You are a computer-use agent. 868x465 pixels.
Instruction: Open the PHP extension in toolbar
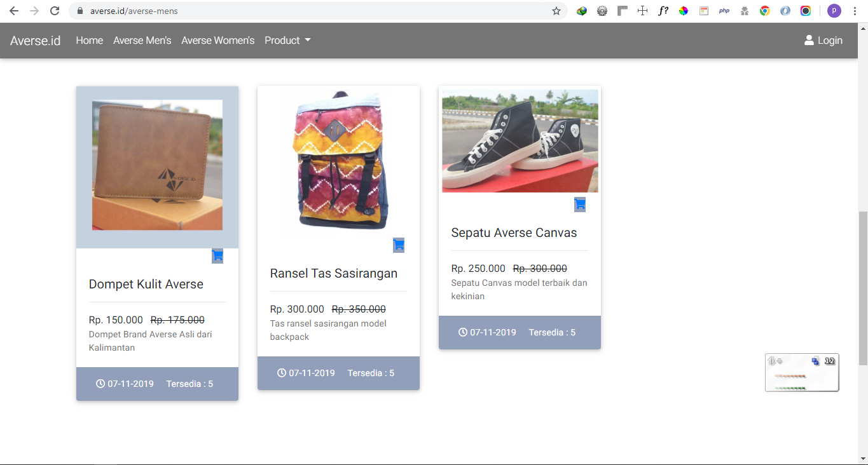coord(724,11)
